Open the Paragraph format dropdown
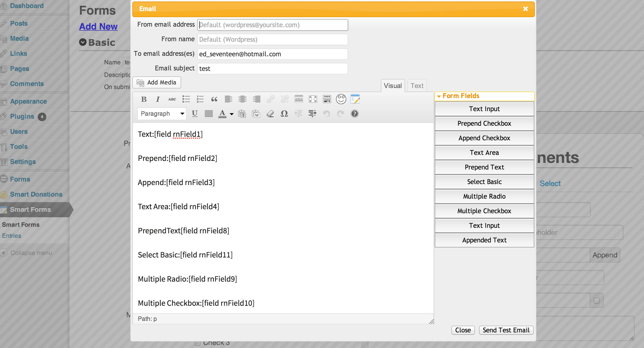 [162, 114]
